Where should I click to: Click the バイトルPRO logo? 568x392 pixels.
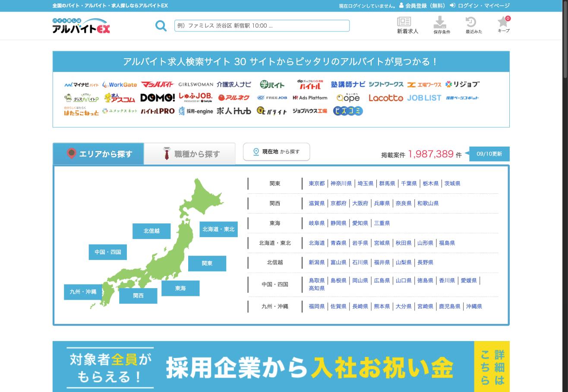point(158,111)
